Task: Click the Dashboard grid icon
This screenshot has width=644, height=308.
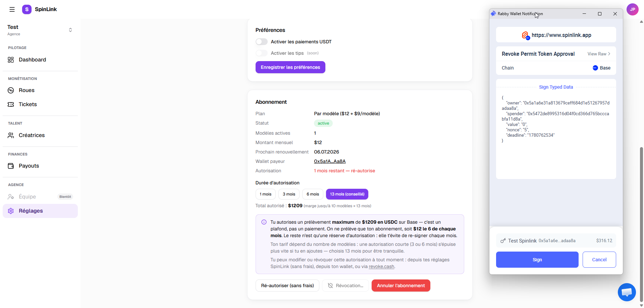Action: (x=11, y=60)
